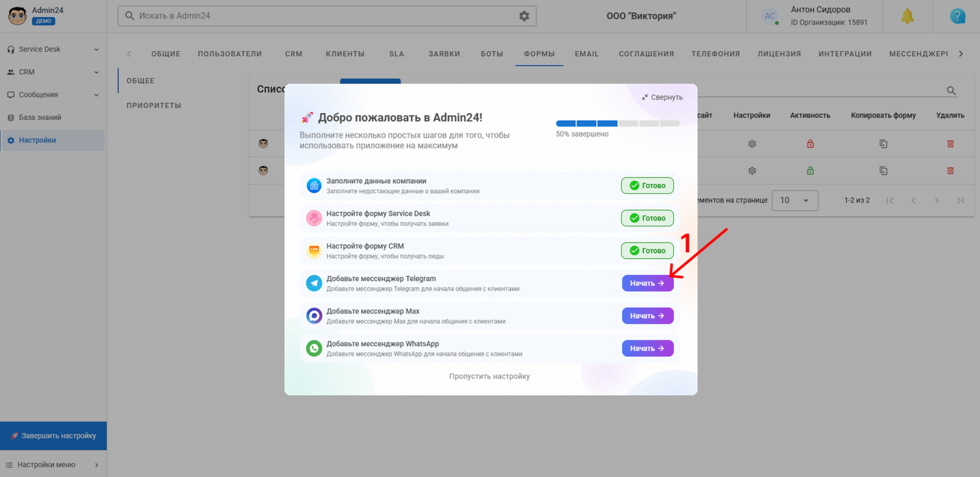Click the search field Искать в Admin24
This screenshot has height=477, width=980.
327,16
